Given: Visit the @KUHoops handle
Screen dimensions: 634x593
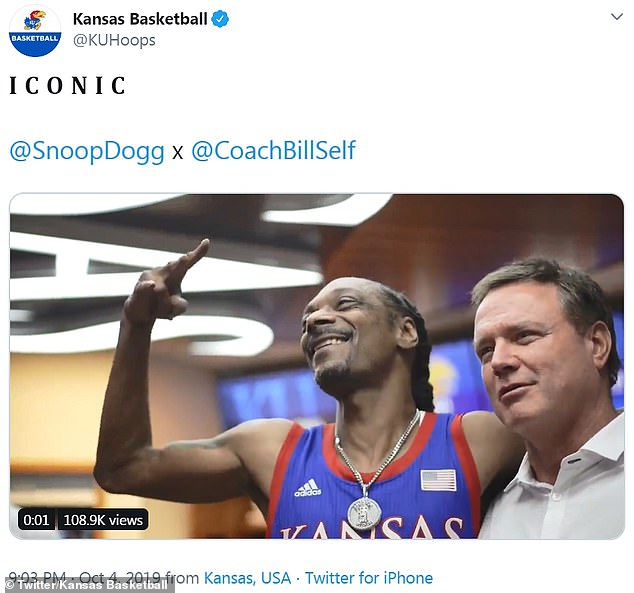Looking at the screenshot, I should point(114,41).
